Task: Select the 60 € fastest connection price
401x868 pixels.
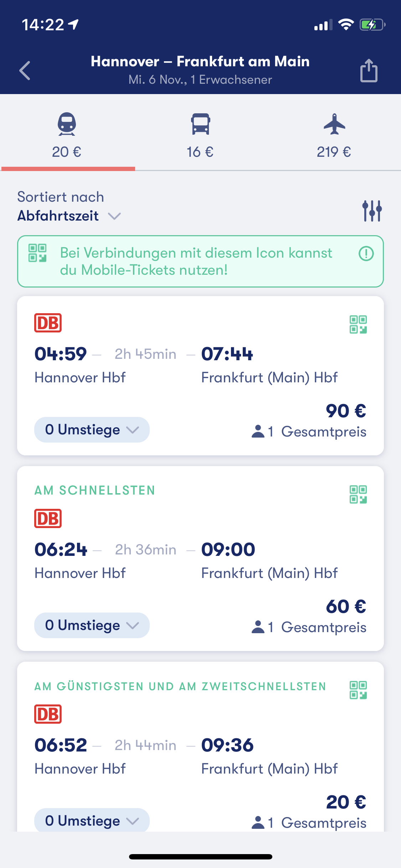Action: coord(345,606)
